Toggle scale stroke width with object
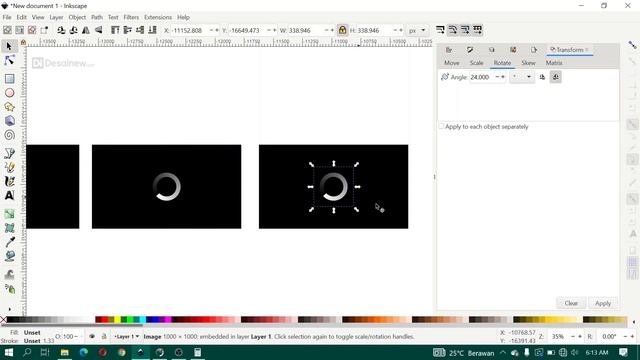 (x=440, y=30)
